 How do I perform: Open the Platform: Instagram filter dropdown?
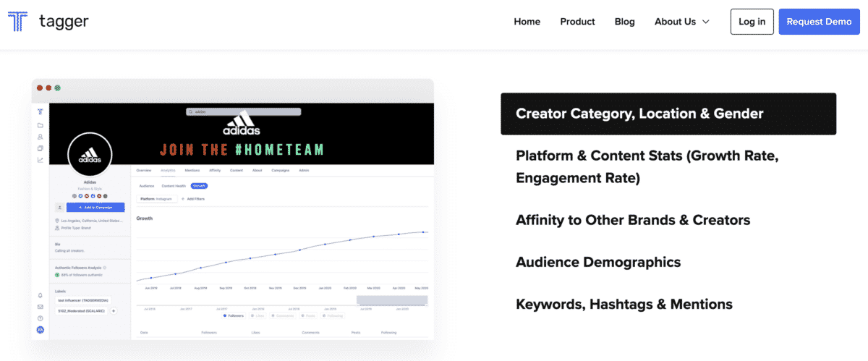[x=156, y=198]
